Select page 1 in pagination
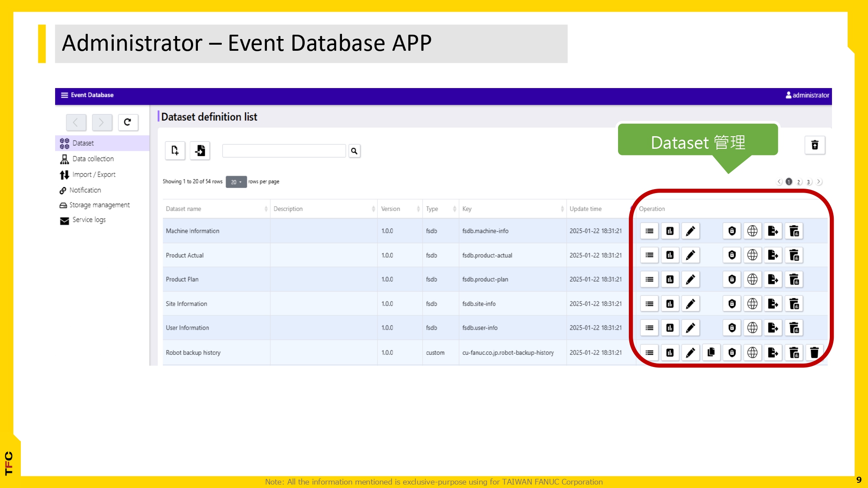 click(x=789, y=182)
